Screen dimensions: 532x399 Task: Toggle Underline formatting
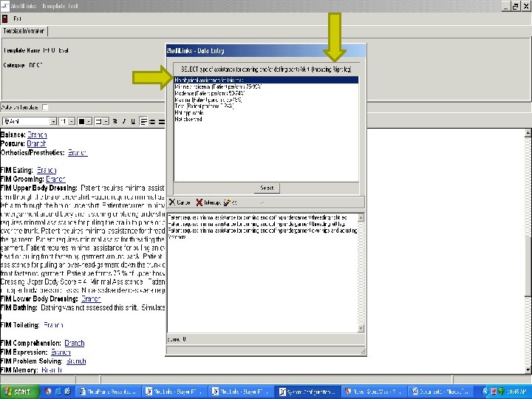[133, 121]
